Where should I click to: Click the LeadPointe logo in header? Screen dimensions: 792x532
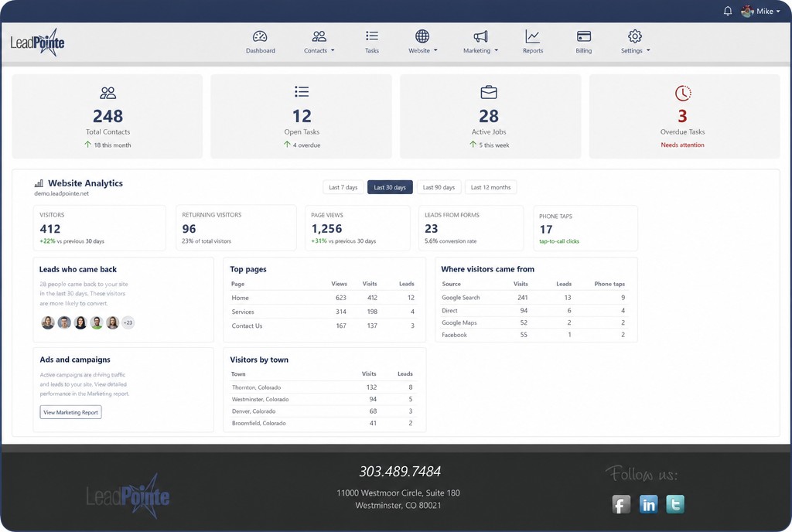point(37,43)
